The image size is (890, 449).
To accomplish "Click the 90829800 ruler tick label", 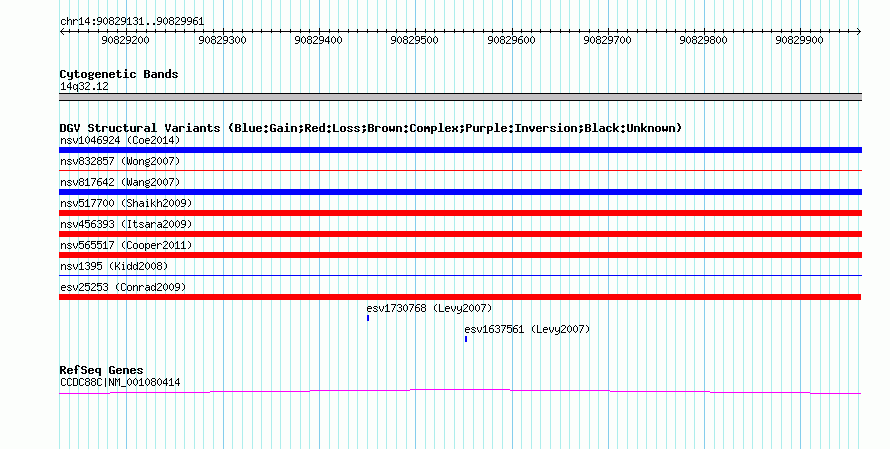I will coord(703,40).
